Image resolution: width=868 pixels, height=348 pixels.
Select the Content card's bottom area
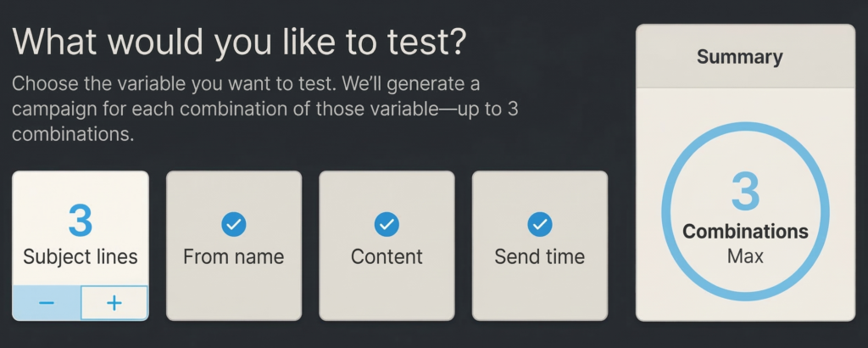(x=387, y=295)
